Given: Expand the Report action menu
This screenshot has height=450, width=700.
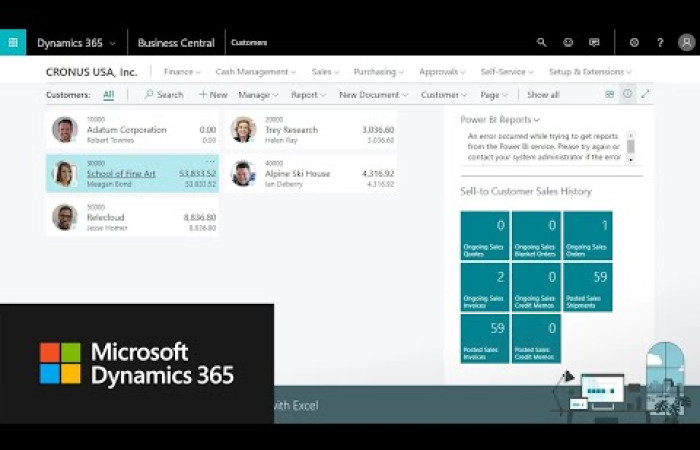Looking at the screenshot, I should [x=308, y=95].
